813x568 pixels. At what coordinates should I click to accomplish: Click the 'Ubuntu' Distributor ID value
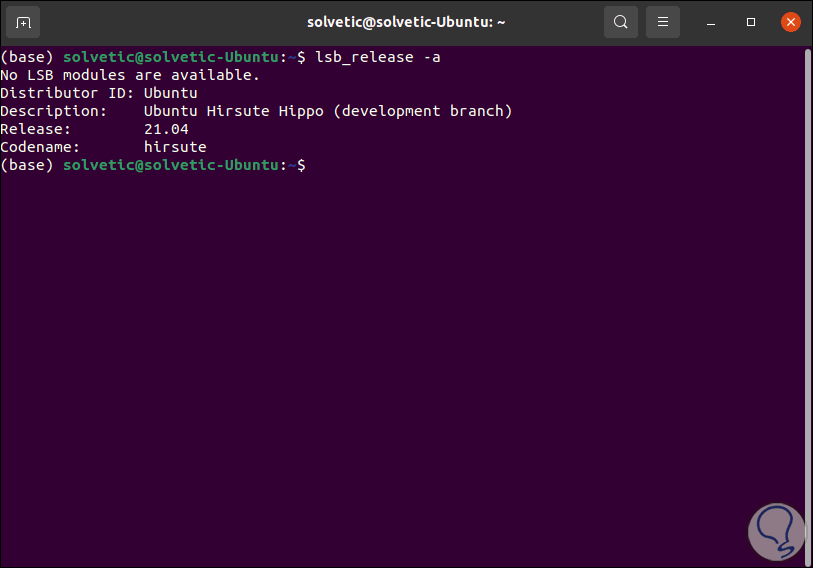pyautogui.click(x=171, y=93)
